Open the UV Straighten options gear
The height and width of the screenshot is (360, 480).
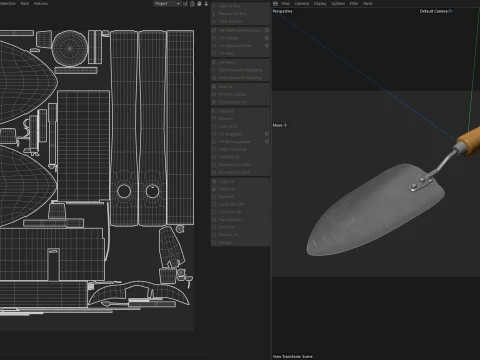267,134
